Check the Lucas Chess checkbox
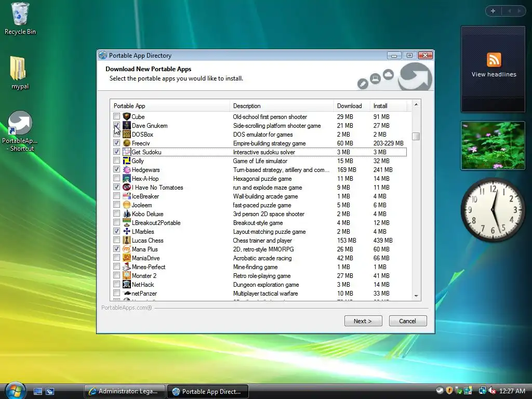 coord(116,240)
